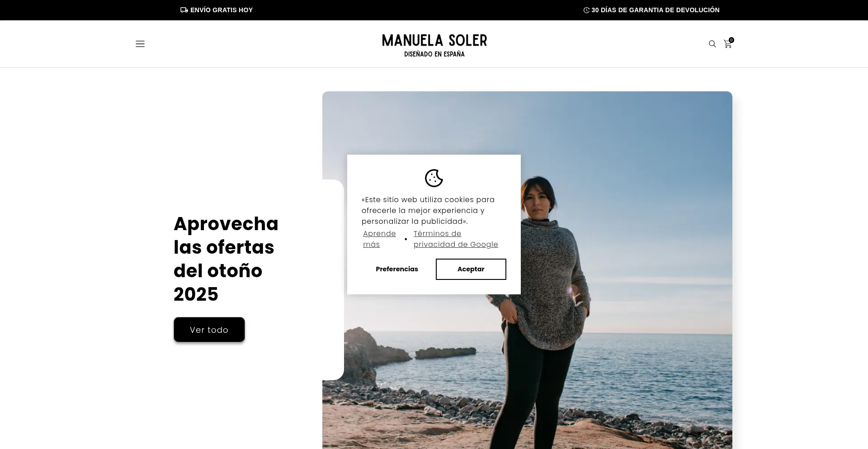The width and height of the screenshot is (868, 449).
Task: Open the shopping cart icon
Action: tap(727, 44)
